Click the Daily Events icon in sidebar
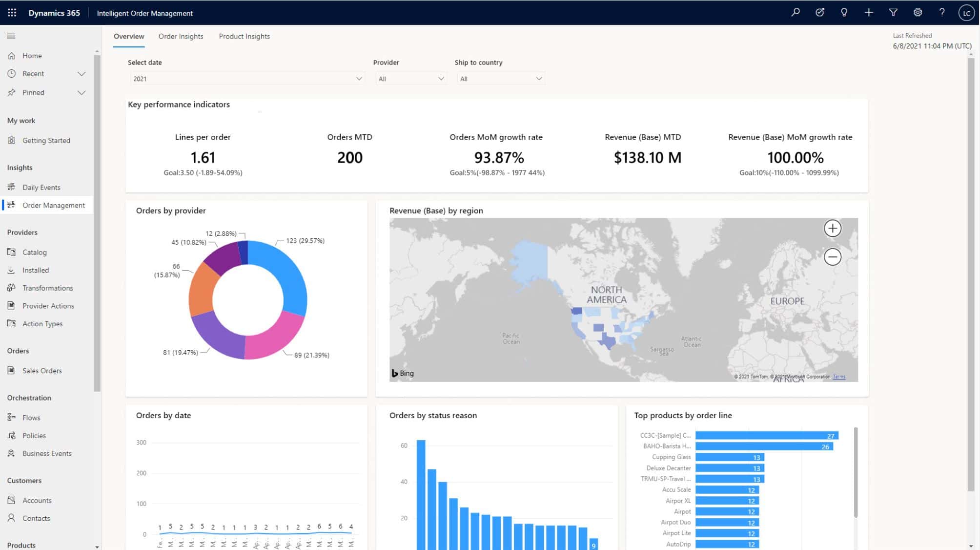 click(12, 187)
